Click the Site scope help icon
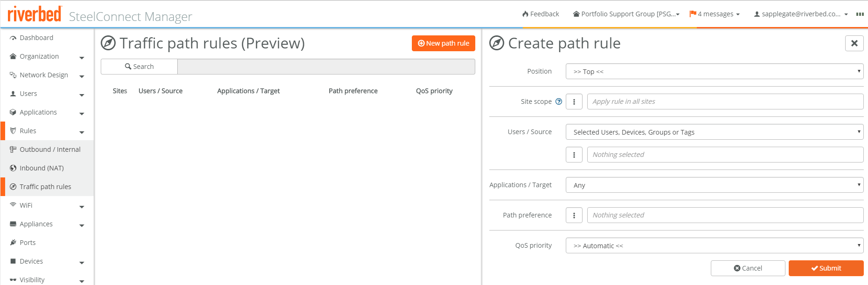 [x=559, y=102]
